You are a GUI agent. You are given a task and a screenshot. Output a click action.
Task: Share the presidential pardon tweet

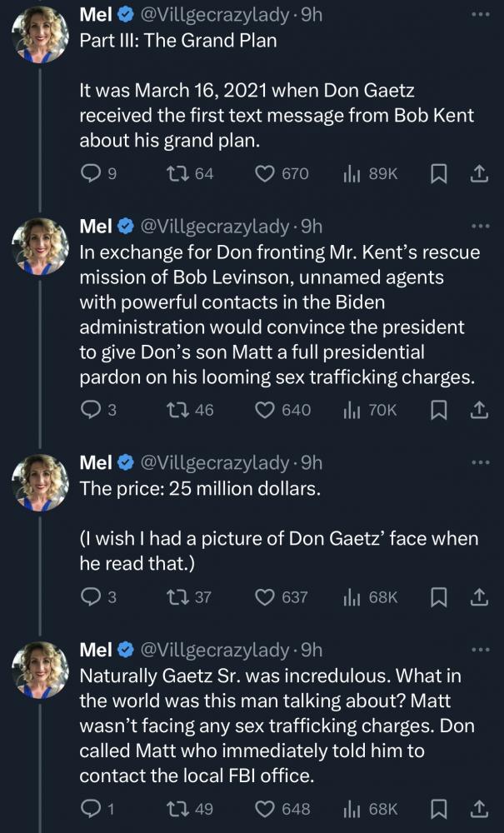click(479, 409)
